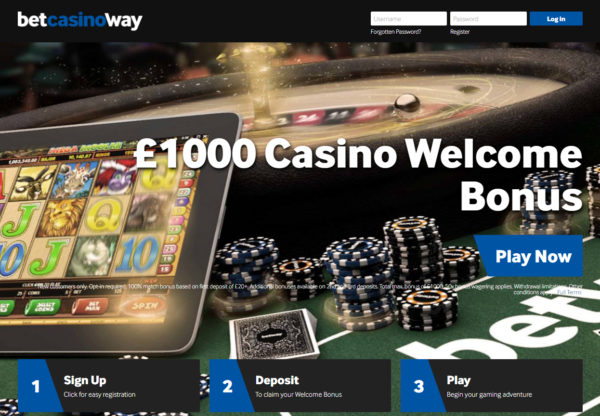Click the Mega Moolah slot game title
Viewport: 600px width, 416px height.
point(91,147)
